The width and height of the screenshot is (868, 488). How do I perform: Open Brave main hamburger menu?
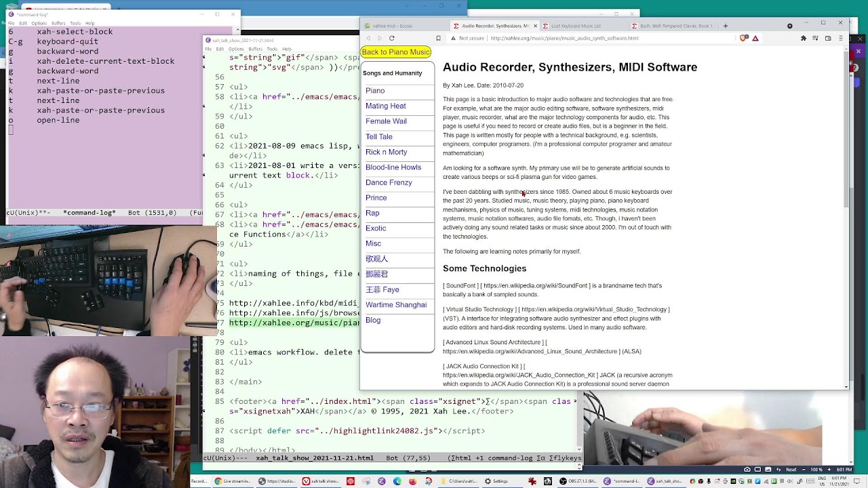(x=840, y=38)
